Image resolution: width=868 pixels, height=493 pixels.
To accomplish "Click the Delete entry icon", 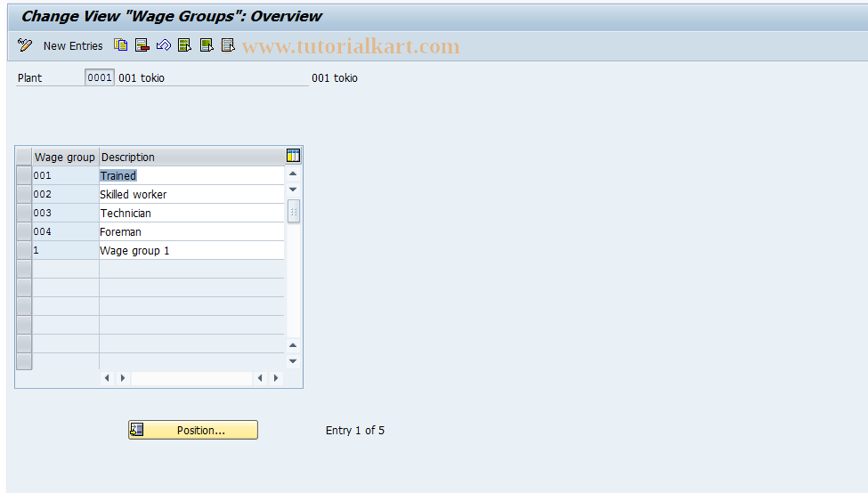I will [142, 45].
